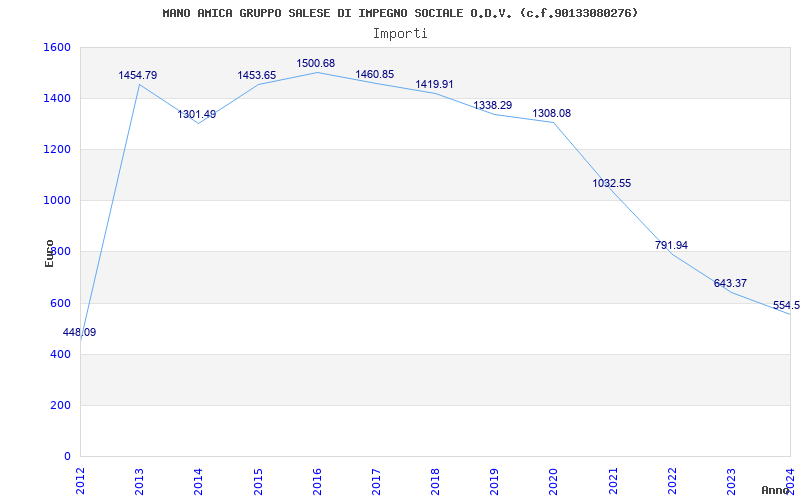
Task: Click data label 1500.68
Action: [316, 64]
